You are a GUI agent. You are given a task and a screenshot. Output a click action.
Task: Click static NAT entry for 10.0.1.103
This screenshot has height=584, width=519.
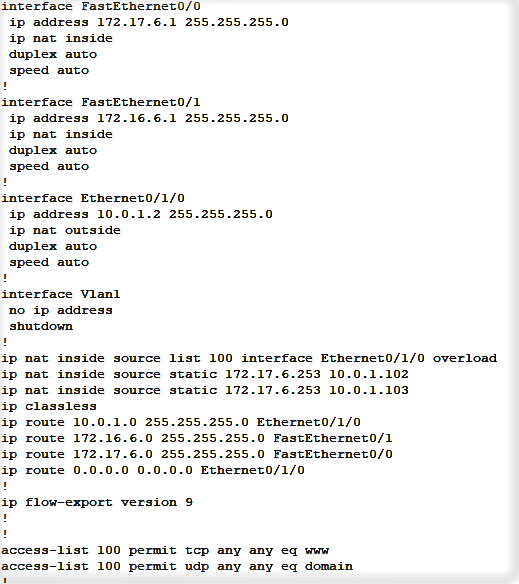[x=205, y=390]
